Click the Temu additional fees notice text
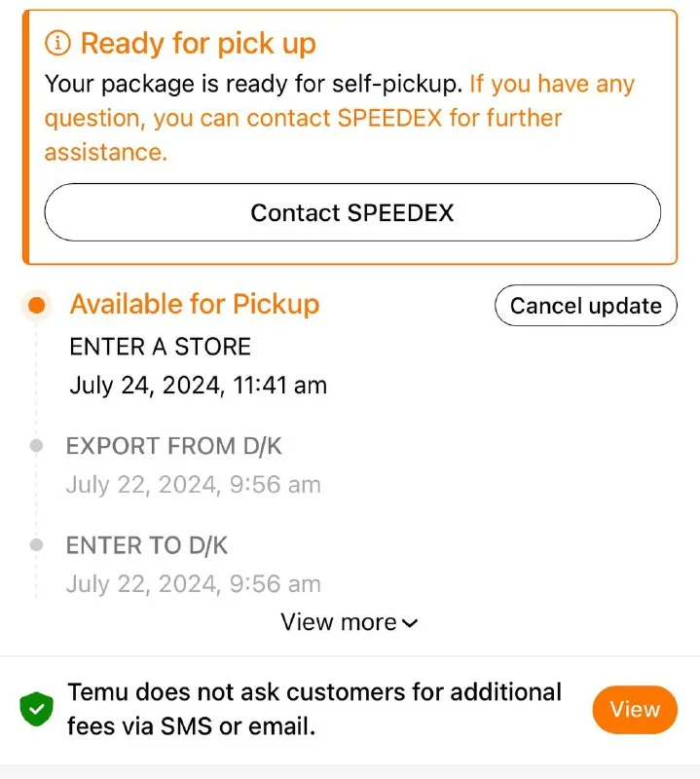The image size is (700, 779). (314, 709)
